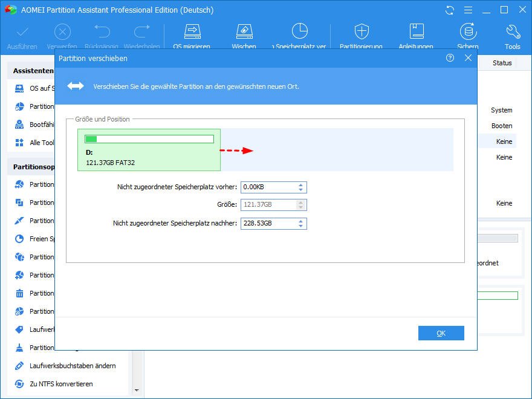
Task: Open the Sichern backup icon
Action: (x=468, y=31)
